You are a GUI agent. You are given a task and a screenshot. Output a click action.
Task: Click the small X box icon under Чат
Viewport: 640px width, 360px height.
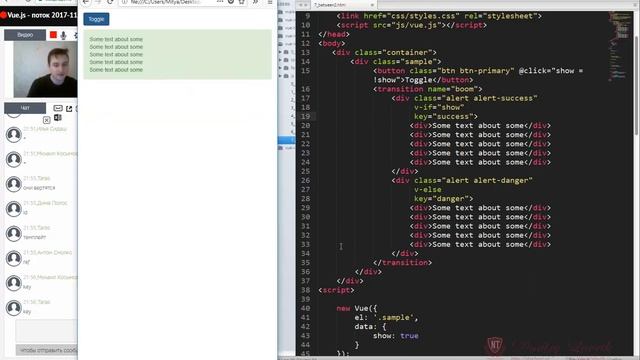[47, 120]
